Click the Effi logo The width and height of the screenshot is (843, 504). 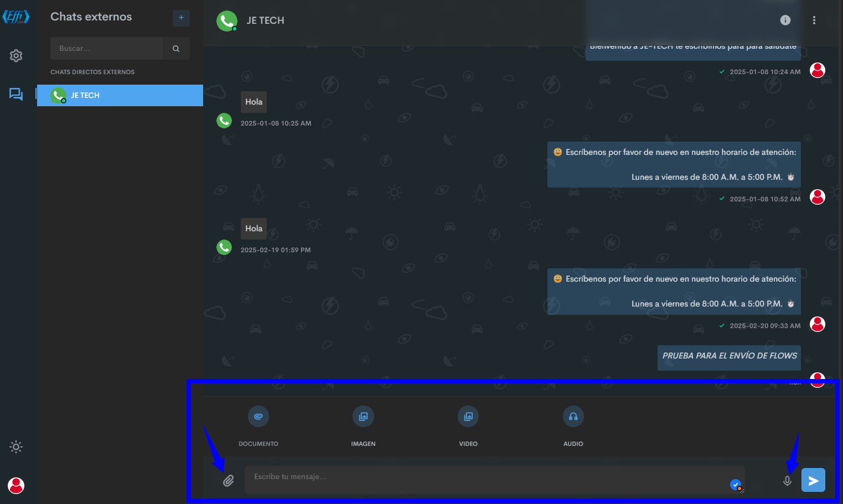click(x=16, y=17)
